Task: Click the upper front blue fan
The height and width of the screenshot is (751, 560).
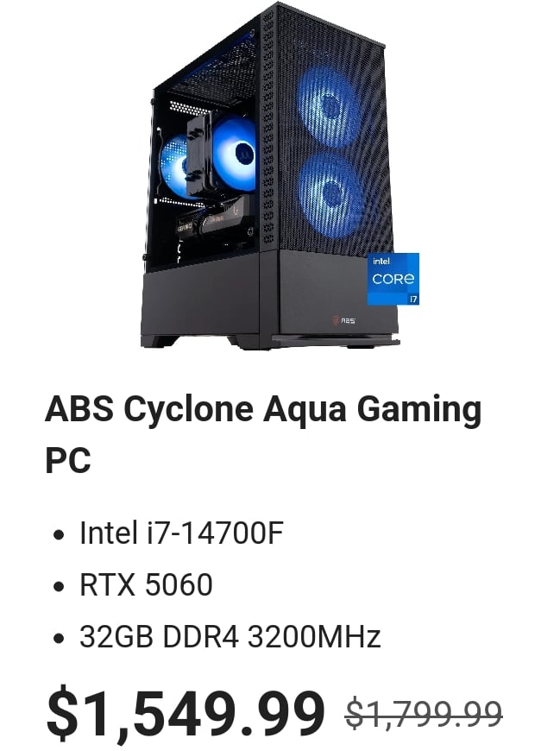Action: [330, 105]
